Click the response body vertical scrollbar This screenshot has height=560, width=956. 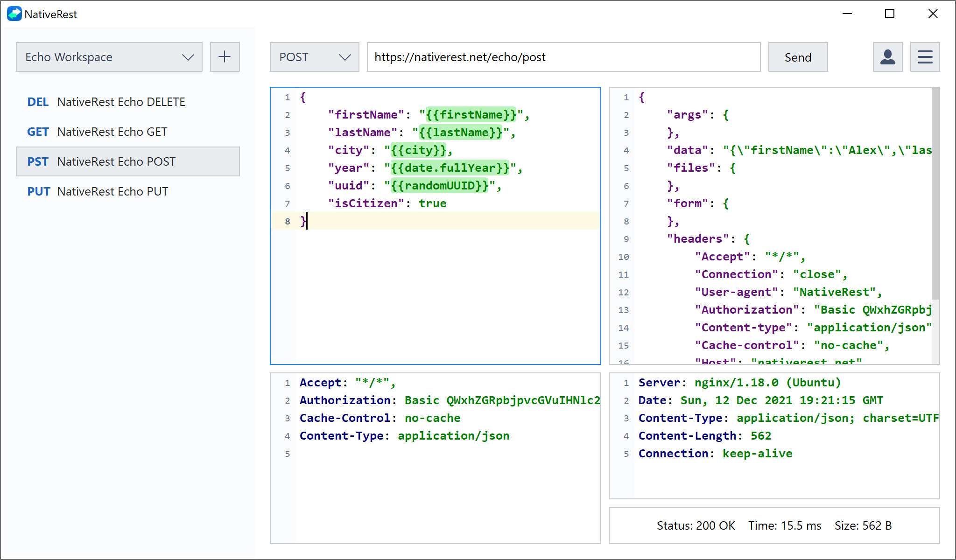pyautogui.click(x=935, y=193)
